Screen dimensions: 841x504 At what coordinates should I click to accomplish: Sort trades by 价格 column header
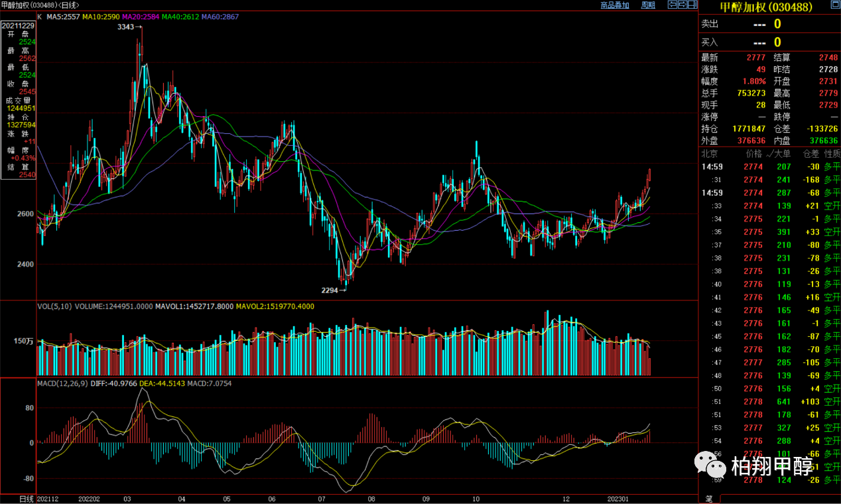[753, 153]
